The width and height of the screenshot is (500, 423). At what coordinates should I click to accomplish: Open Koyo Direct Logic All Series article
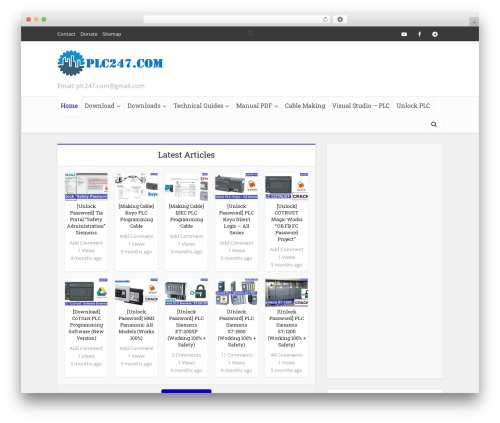tap(236, 219)
